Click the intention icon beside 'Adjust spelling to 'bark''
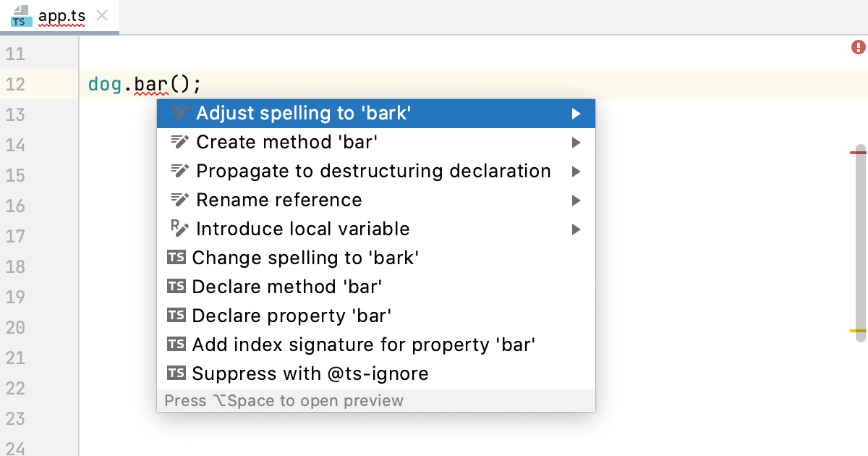The width and height of the screenshot is (868, 456). click(178, 113)
